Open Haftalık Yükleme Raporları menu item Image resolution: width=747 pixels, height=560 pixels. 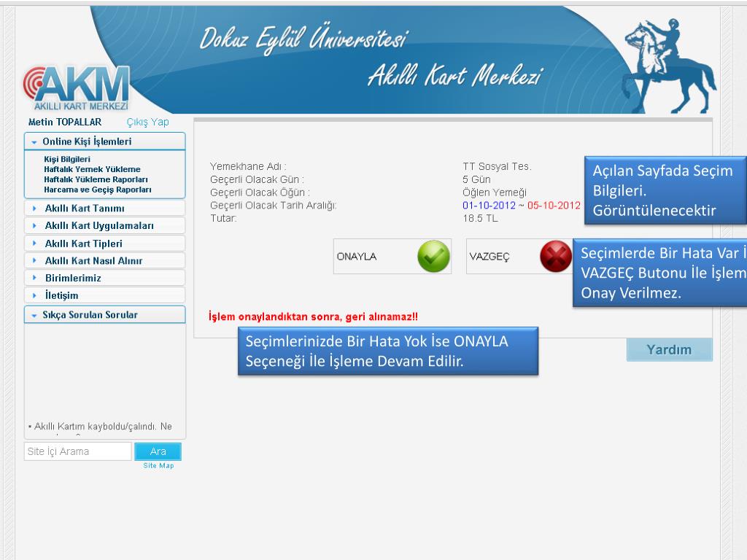click(96, 179)
